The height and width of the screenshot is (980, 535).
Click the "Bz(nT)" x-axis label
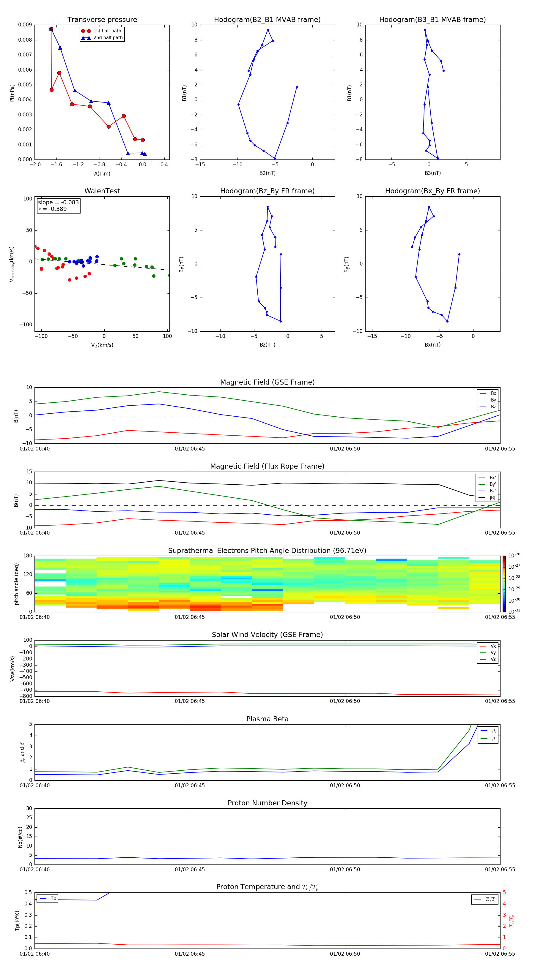coord(267,345)
